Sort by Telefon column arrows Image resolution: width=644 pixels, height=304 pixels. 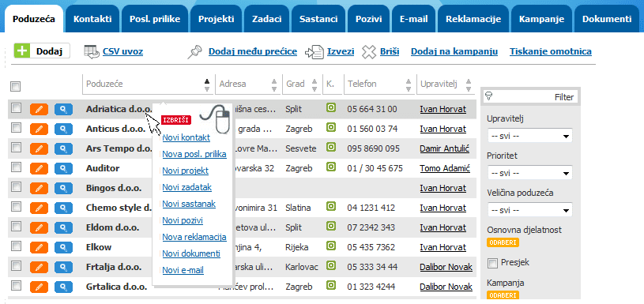coord(409,85)
